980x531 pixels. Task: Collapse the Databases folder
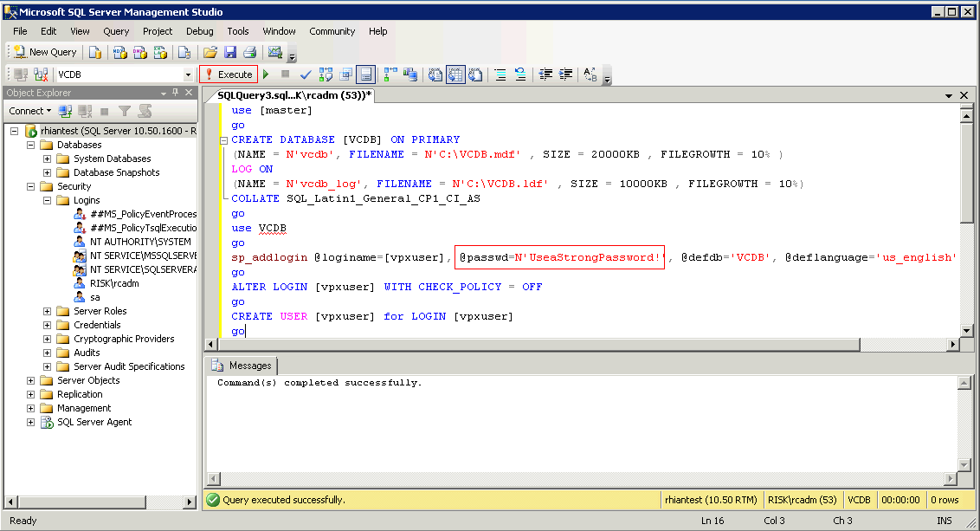(30, 146)
